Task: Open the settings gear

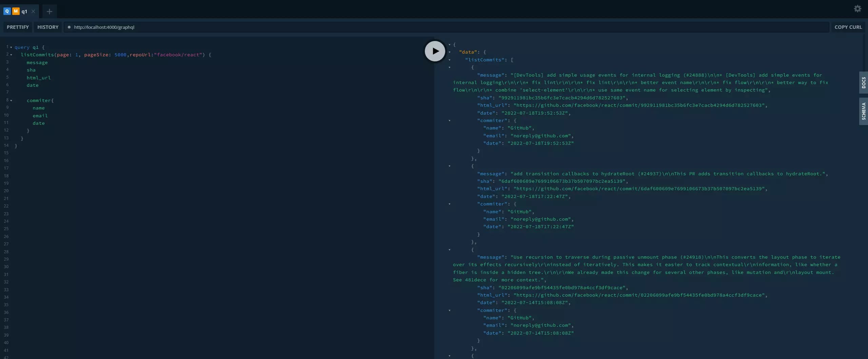Action: tap(857, 9)
